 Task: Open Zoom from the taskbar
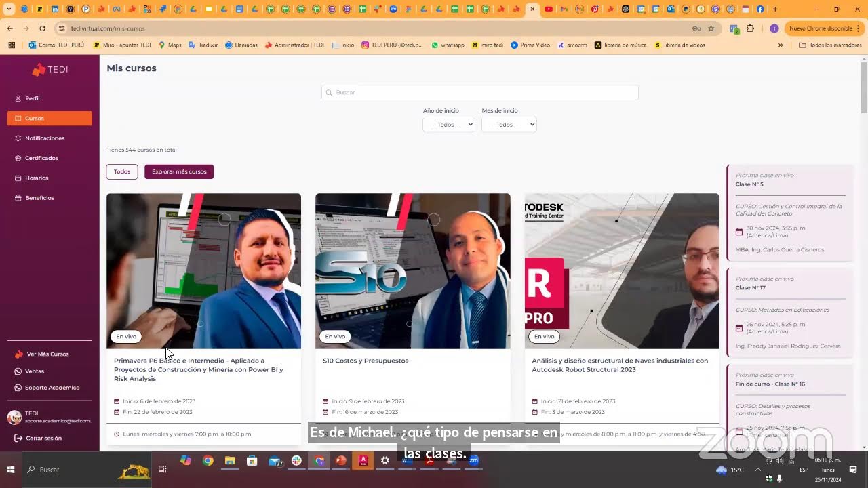tap(474, 460)
